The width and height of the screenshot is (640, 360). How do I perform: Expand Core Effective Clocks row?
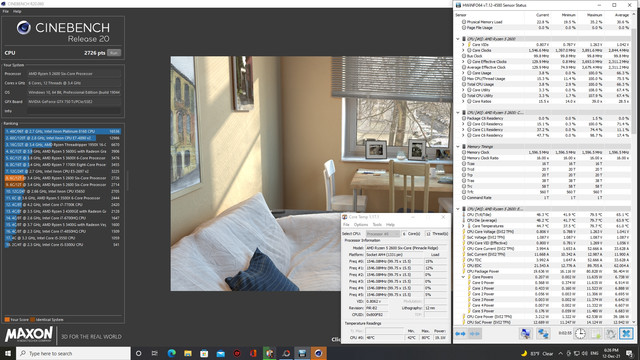(463, 62)
